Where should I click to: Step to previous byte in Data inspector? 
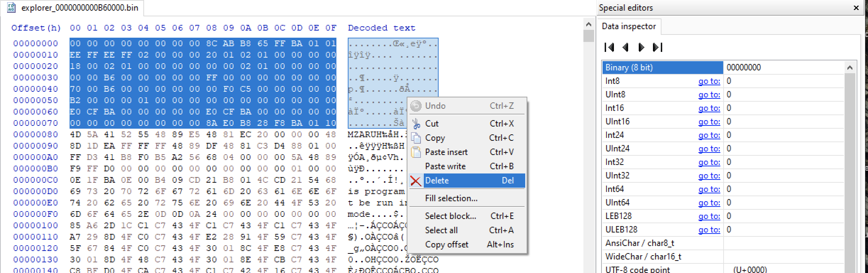pyautogui.click(x=626, y=47)
